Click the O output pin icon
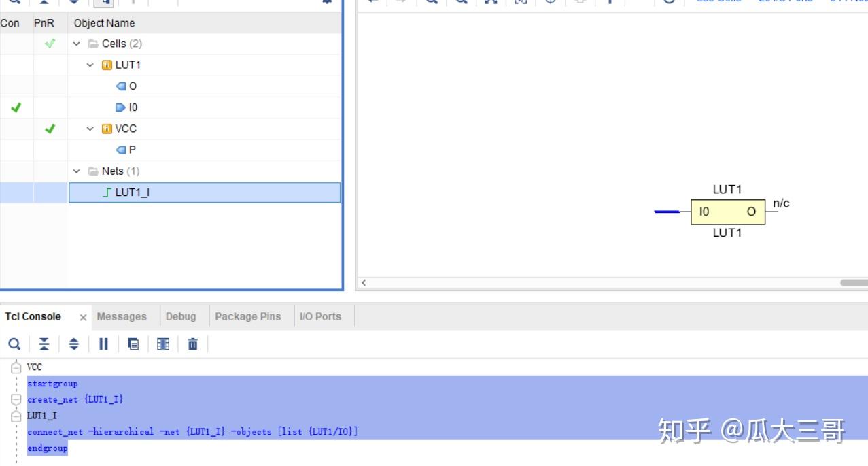Screen dimensions: 868x466 coord(121,86)
